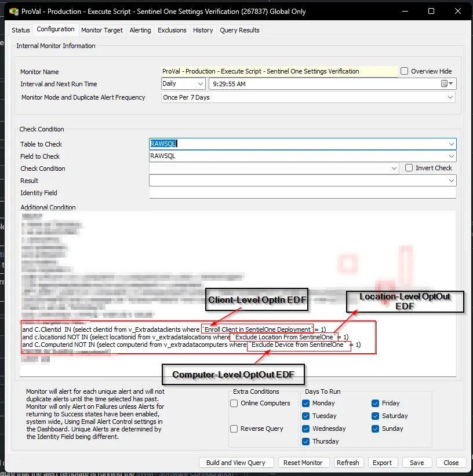Image resolution: width=473 pixels, height=476 pixels.
Task: View the History tab
Action: [203, 30]
